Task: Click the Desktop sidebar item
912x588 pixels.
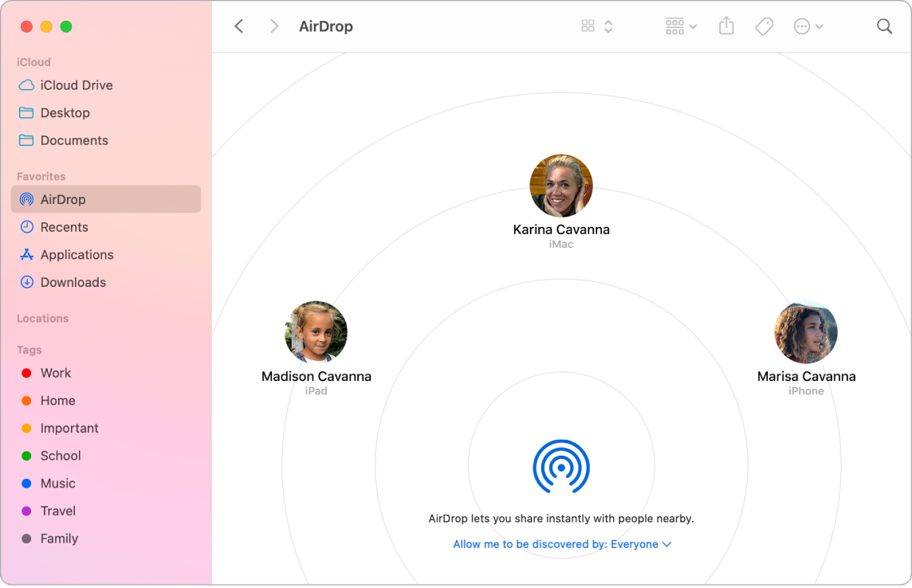Action: 65,112
